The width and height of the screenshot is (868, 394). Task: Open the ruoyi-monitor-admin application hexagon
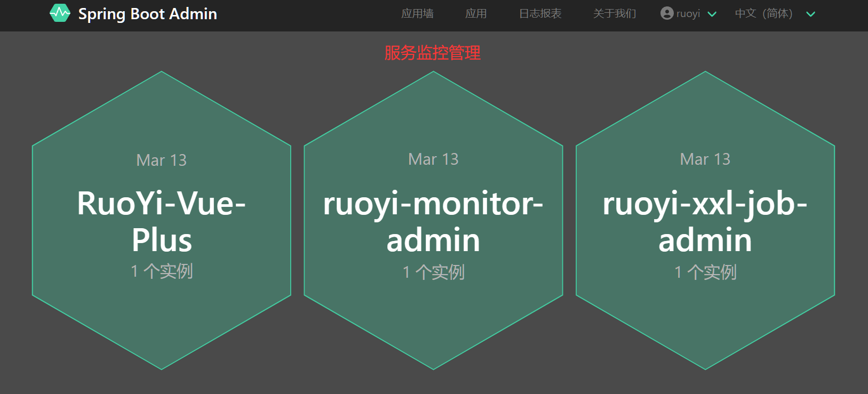point(433,220)
